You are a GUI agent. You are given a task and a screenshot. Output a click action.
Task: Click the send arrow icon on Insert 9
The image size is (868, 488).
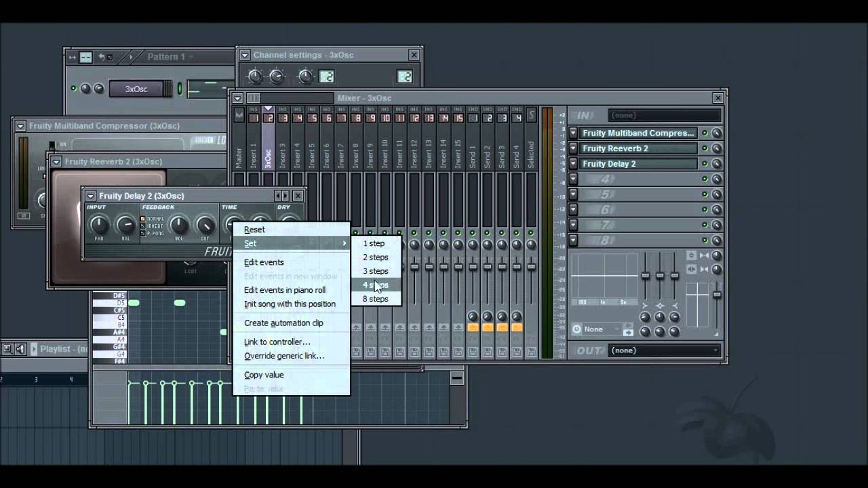[371, 327]
